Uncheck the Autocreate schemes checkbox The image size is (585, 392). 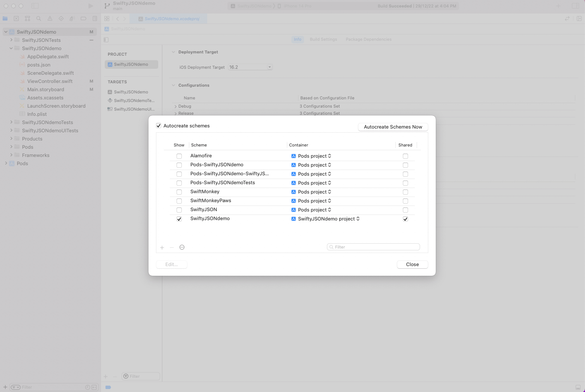coord(159,126)
